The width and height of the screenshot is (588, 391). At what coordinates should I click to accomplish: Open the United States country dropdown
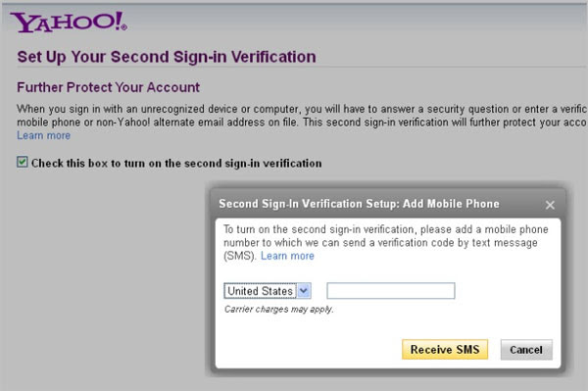268,291
